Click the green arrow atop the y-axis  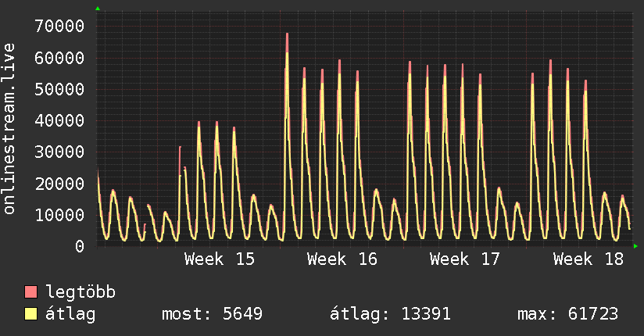pyautogui.click(x=98, y=9)
